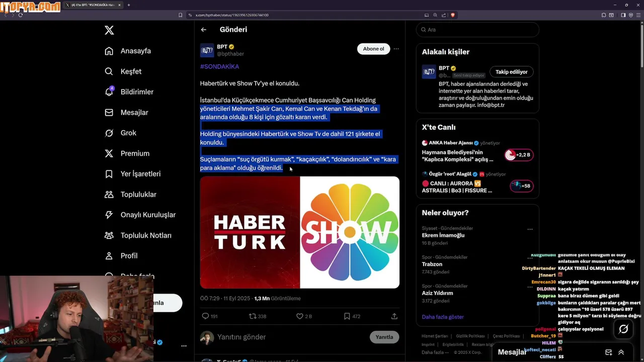
Task: Like the post with 2 B likes
Action: 299,316
